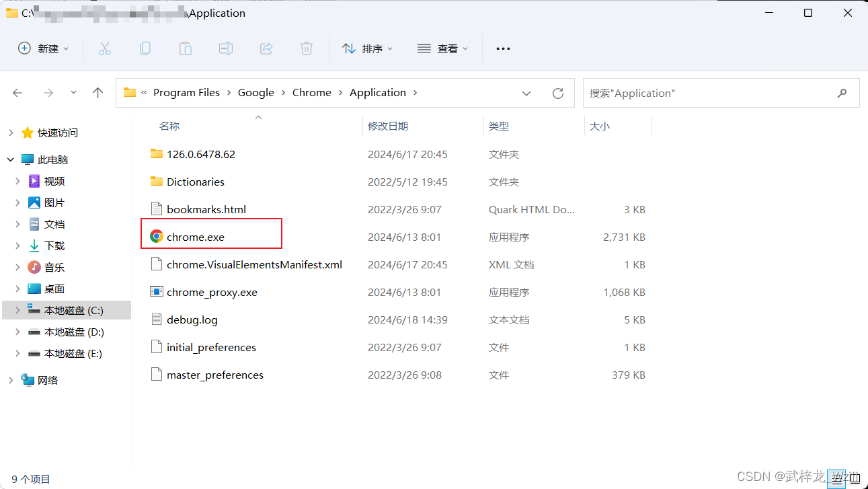Select Local Disk (C:) in sidebar

66,310
